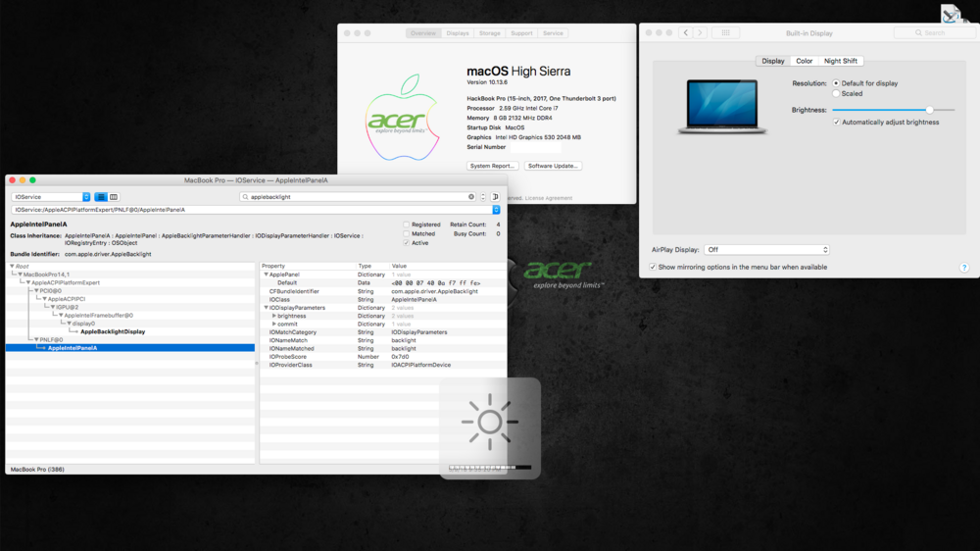Open the Support tab in About This Mac

521,33
